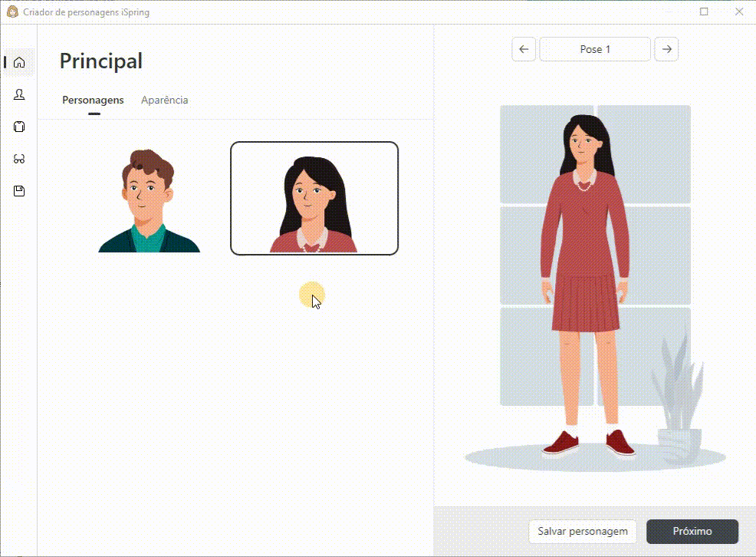The height and width of the screenshot is (557, 756).
Task: Maximize the character builder window
Action: (x=704, y=12)
